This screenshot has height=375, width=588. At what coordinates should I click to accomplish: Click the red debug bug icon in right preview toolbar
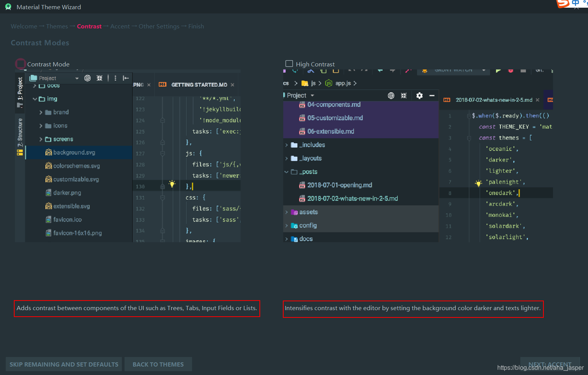511,71
